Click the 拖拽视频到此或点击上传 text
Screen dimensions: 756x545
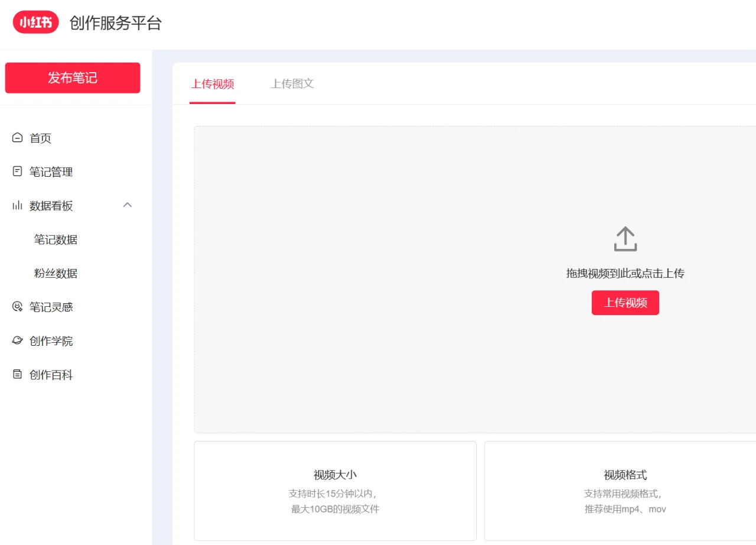[625, 273]
